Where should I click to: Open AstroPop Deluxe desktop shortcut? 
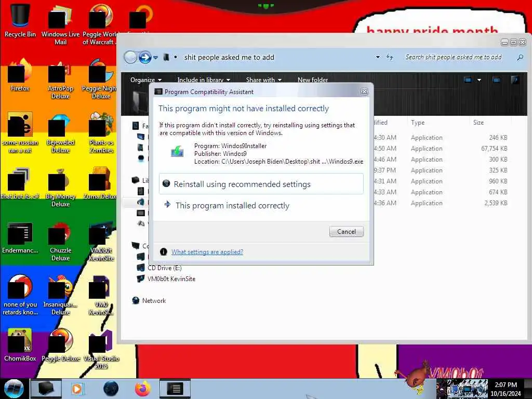[60, 79]
